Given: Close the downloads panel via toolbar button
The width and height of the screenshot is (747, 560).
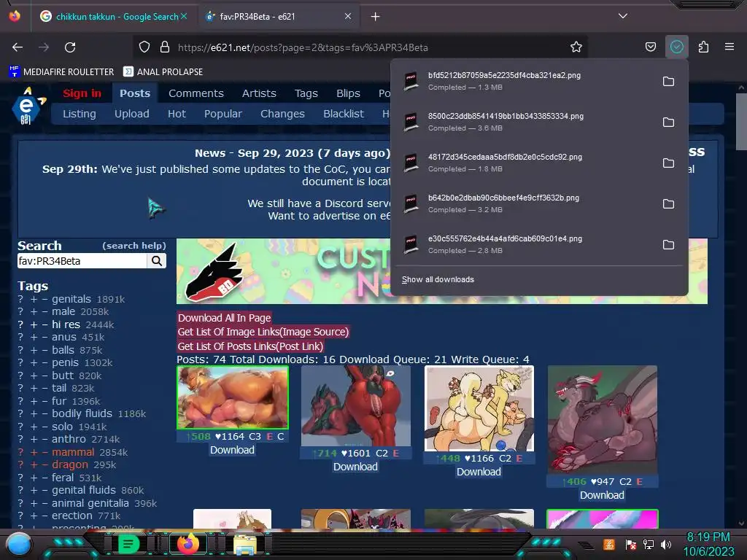Looking at the screenshot, I should pyautogui.click(x=676, y=47).
